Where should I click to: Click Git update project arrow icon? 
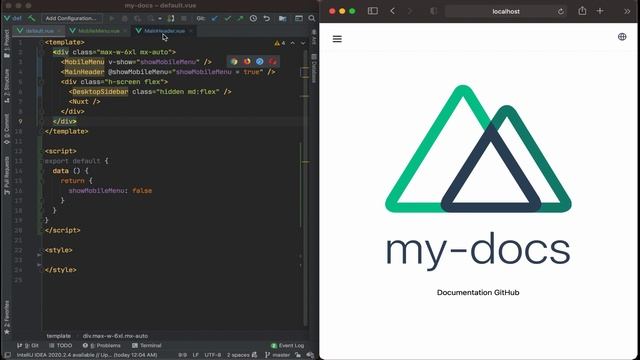point(214,18)
